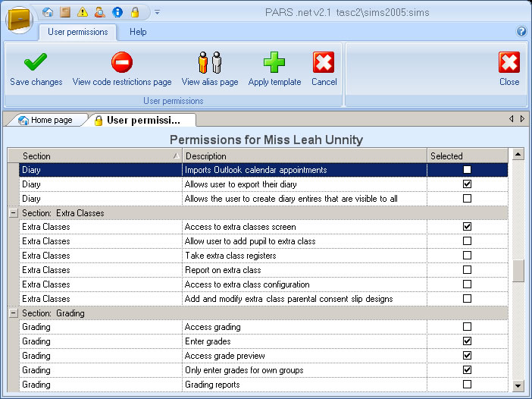The width and height of the screenshot is (532, 399).
Task: Click the Apply template plus icon
Action: click(274, 62)
